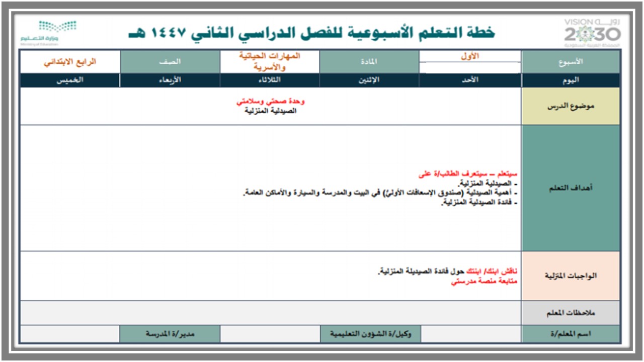Select the red line 'سيتعلم – سيتعرف الطالب/ة على'
The image size is (644, 362).
tap(468, 174)
